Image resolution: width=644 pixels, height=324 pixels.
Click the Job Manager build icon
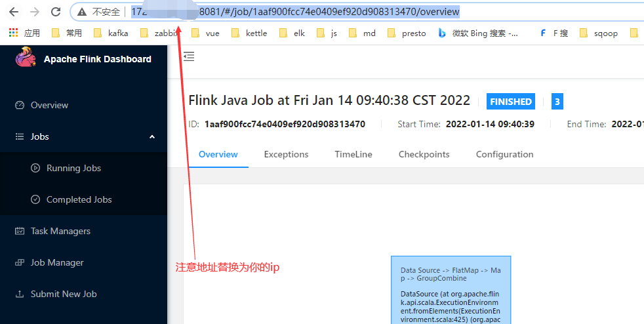coord(20,262)
